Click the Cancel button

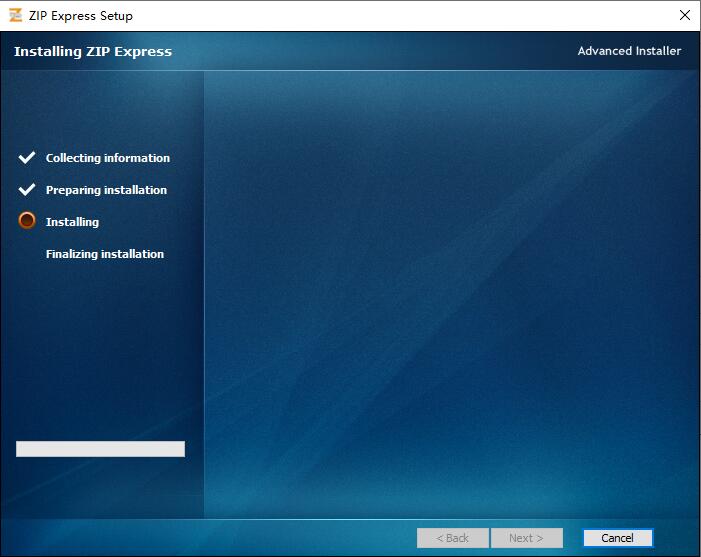(617, 538)
